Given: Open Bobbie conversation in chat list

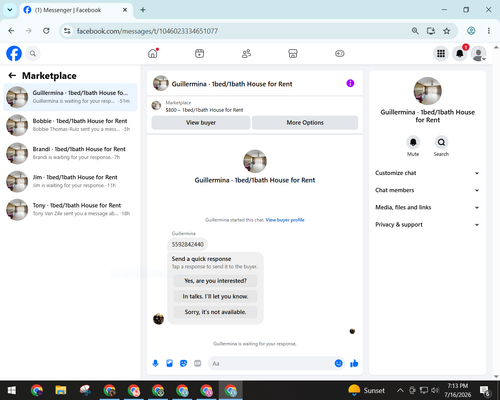Looking at the screenshot, I should (70, 125).
